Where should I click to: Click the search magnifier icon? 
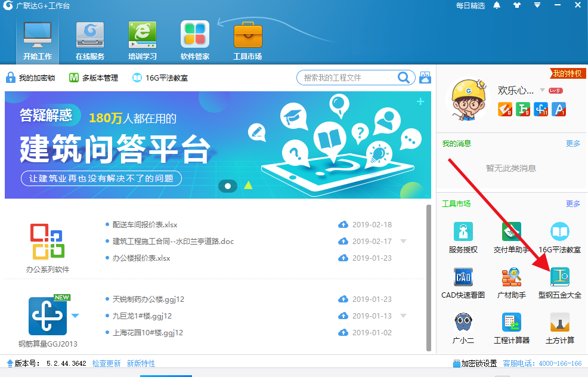[x=404, y=78]
